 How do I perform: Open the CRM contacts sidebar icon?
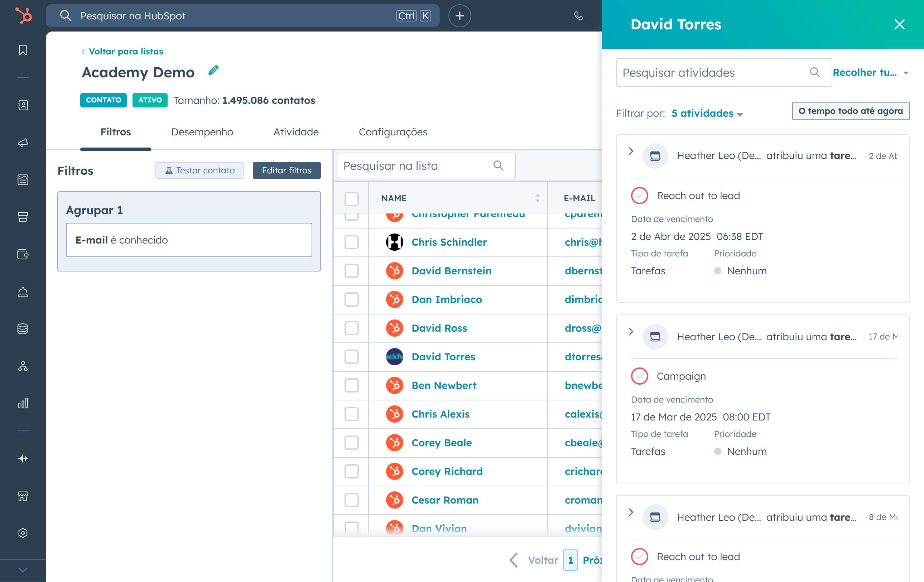pos(23,105)
